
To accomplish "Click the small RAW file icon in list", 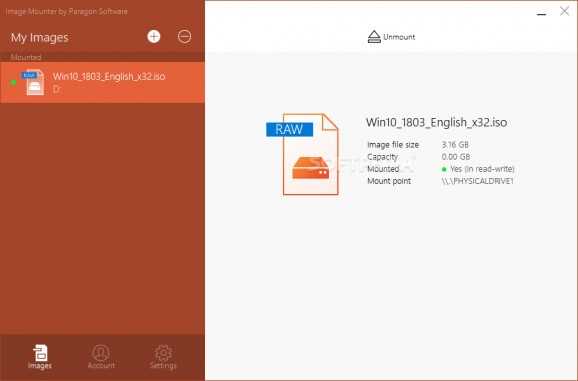I will [34, 83].
